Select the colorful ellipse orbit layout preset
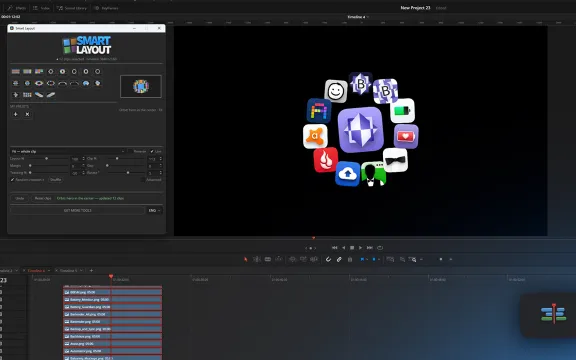Viewport: 576px width, 360px height. pyautogui.click(x=39, y=83)
